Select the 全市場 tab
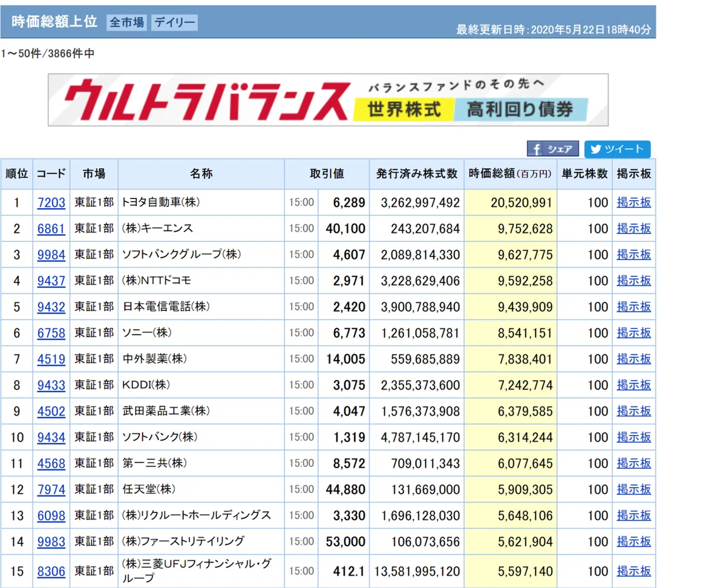Screen dimensions: 726x588 tap(127, 22)
